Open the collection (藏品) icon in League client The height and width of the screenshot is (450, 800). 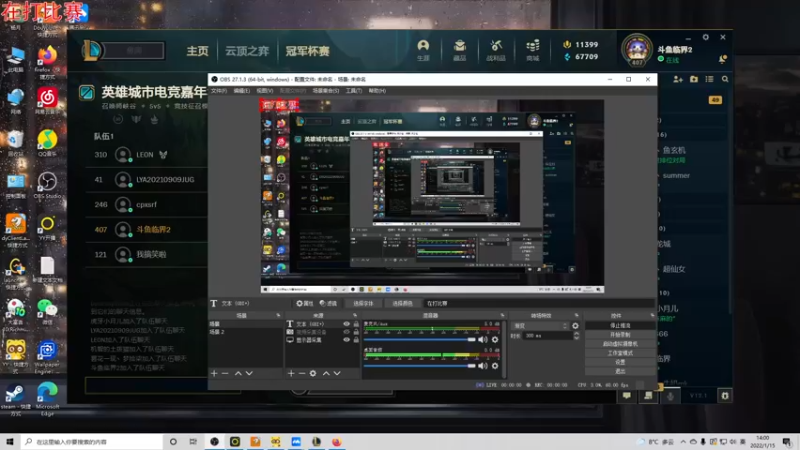(460, 46)
